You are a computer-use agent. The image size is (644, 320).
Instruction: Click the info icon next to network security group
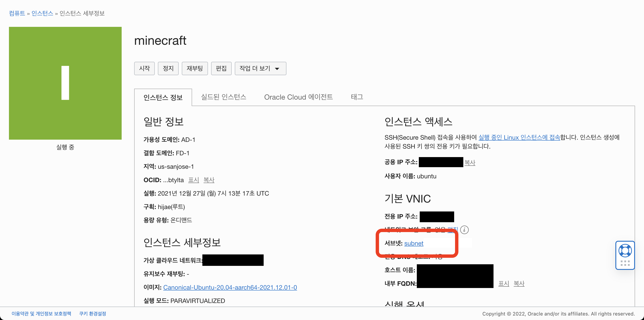[x=464, y=230]
